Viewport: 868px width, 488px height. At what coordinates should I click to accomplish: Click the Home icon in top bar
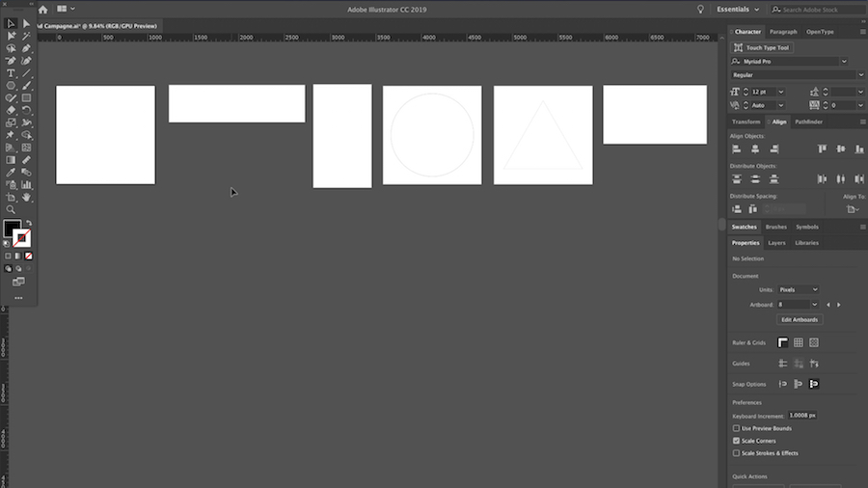(x=42, y=10)
